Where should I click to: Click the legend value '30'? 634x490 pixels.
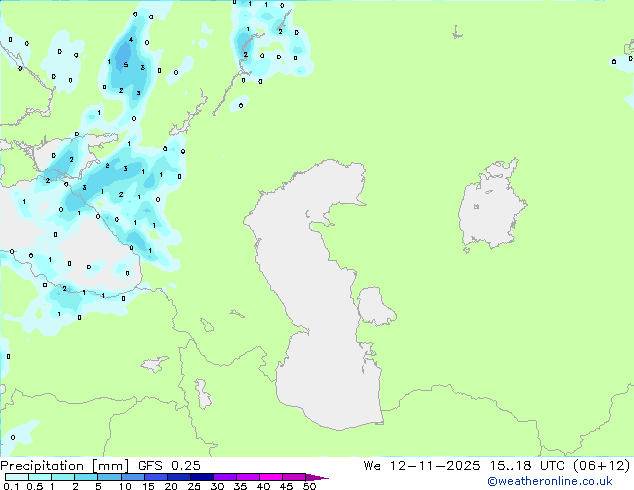[x=217, y=486]
